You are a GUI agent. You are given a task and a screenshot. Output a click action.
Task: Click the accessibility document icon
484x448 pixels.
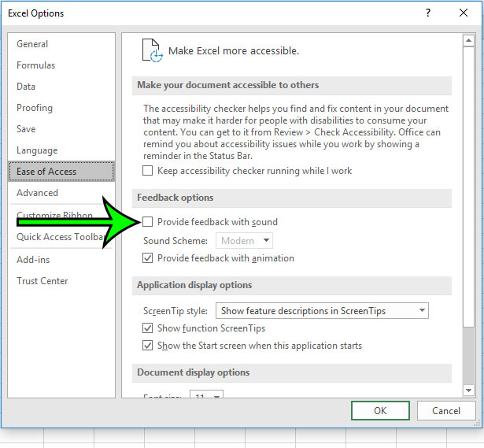(152, 50)
